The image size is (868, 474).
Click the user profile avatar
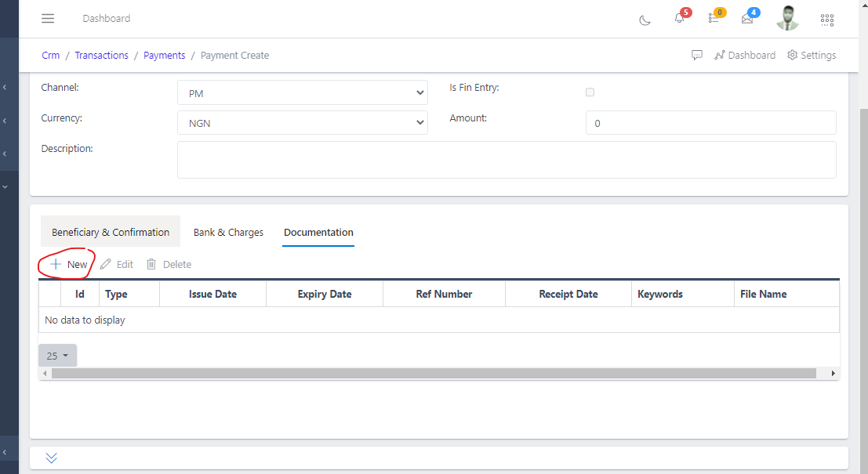click(x=787, y=17)
